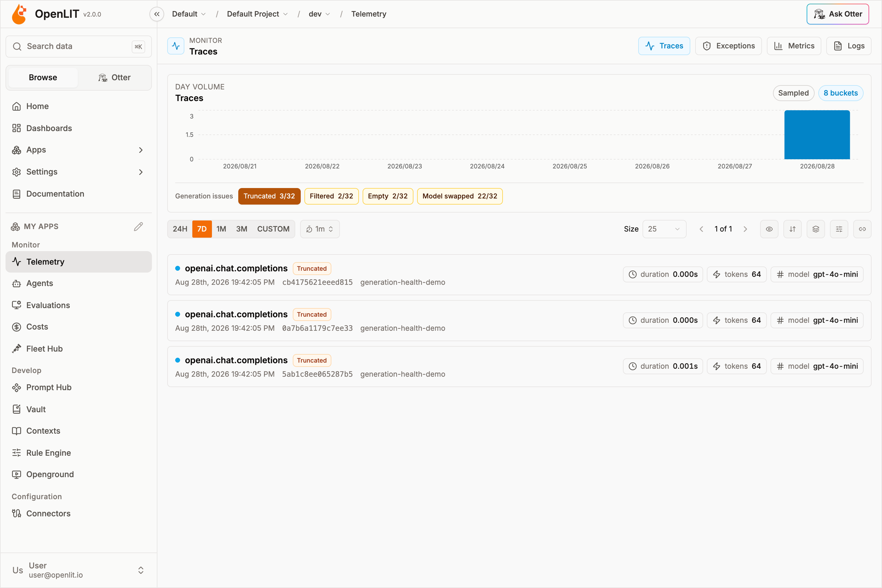This screenshot has width=882, height=588.
Task: Click the link copy icon in toolbar
Action: [x=862, y=229]
